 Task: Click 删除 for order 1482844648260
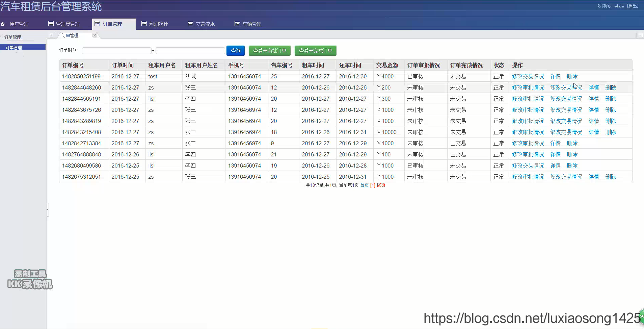click(611, 87)
